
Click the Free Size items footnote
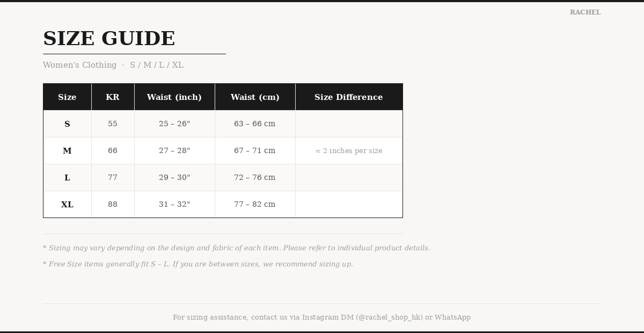click(x=198, y=264)
